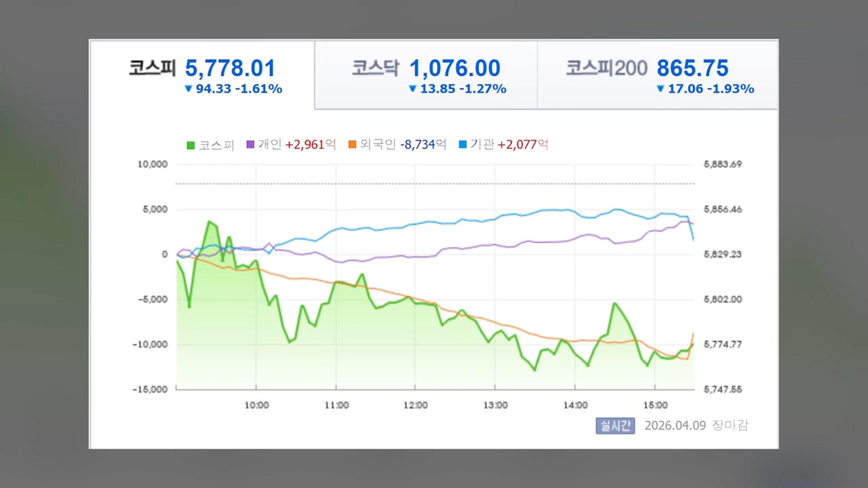Click the 코스닥 down-arrow change indicator
Screen dimensions: 868x488
click(412, 89)
